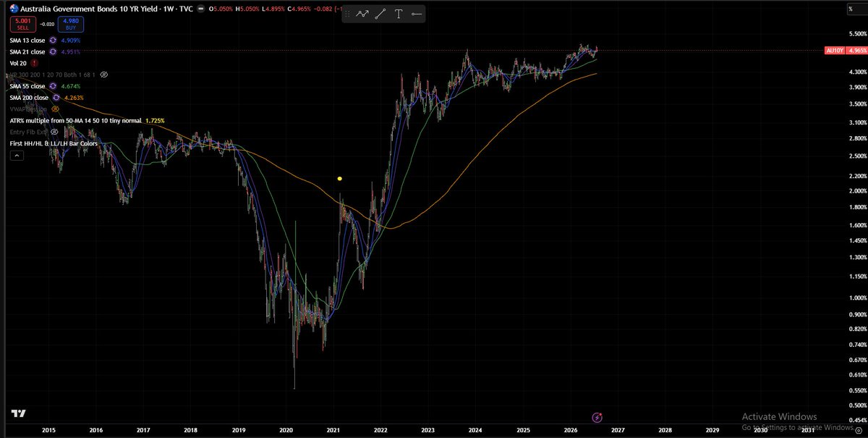Viewport: 868px width, 438px height.
Task: Click the purple lightning event marker near 2026
Action: pyautogui.click(x=597, y=418)
